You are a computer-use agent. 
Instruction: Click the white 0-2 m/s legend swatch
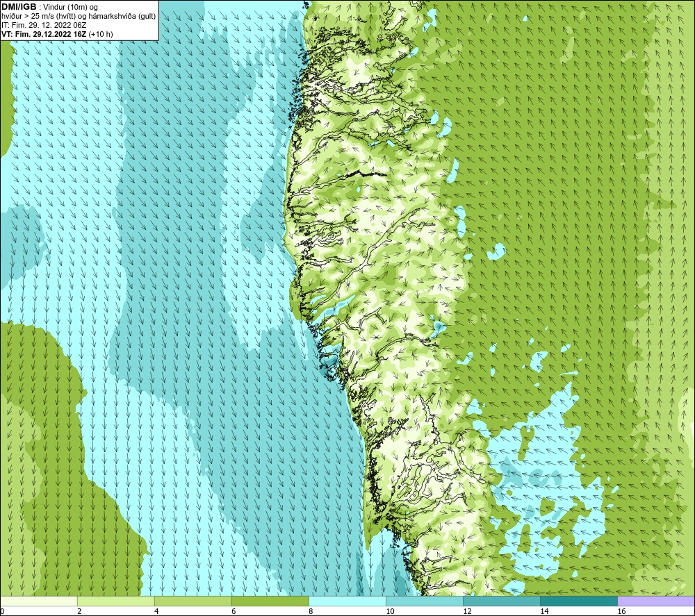coord(39,601)
